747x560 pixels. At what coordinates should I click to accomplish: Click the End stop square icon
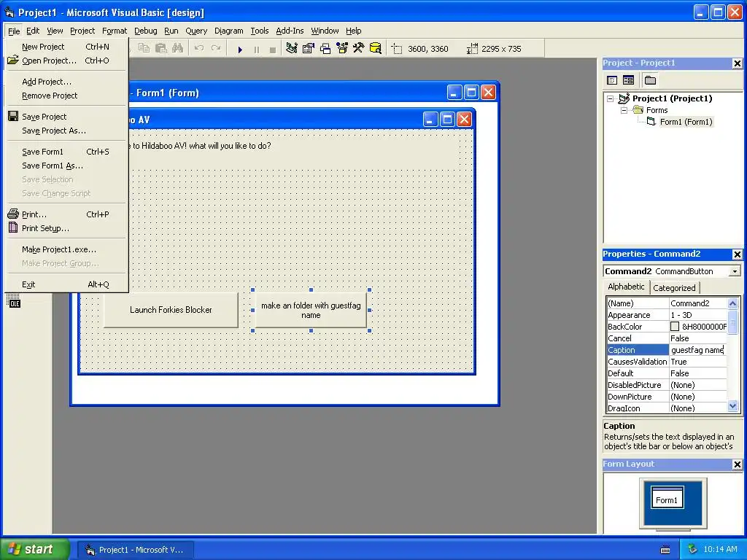[x=273, y=49]
